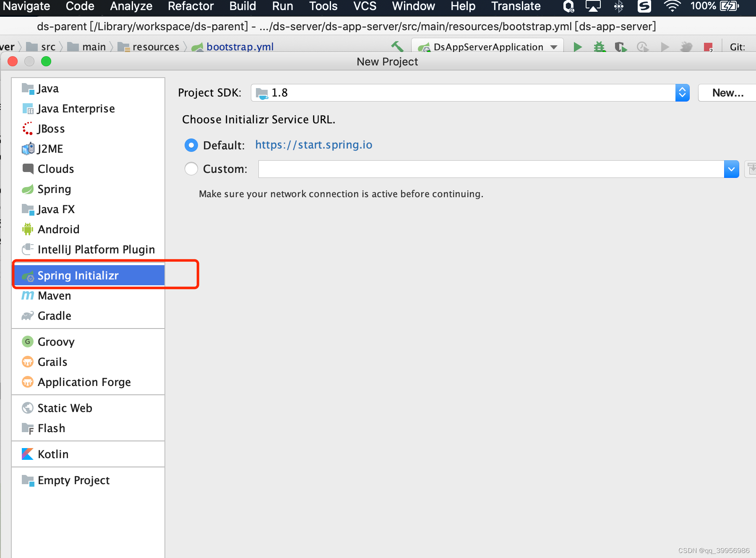Choose Android project type

(x=88, y=229)
